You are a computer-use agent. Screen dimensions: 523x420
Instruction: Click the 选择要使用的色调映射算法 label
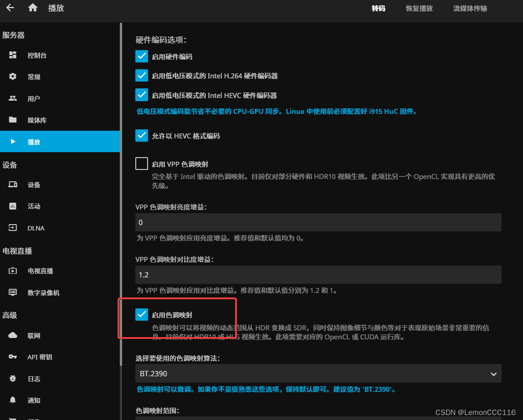coord(178,358)
